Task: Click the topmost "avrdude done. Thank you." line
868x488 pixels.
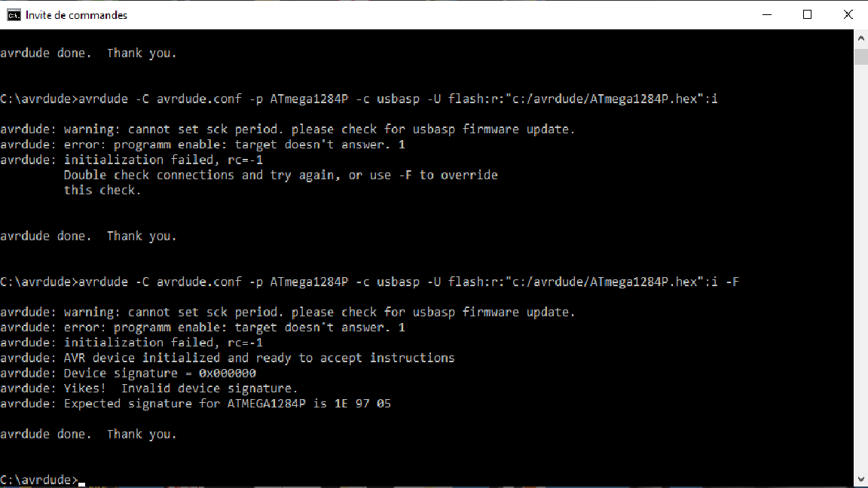Action: (89, 53)
